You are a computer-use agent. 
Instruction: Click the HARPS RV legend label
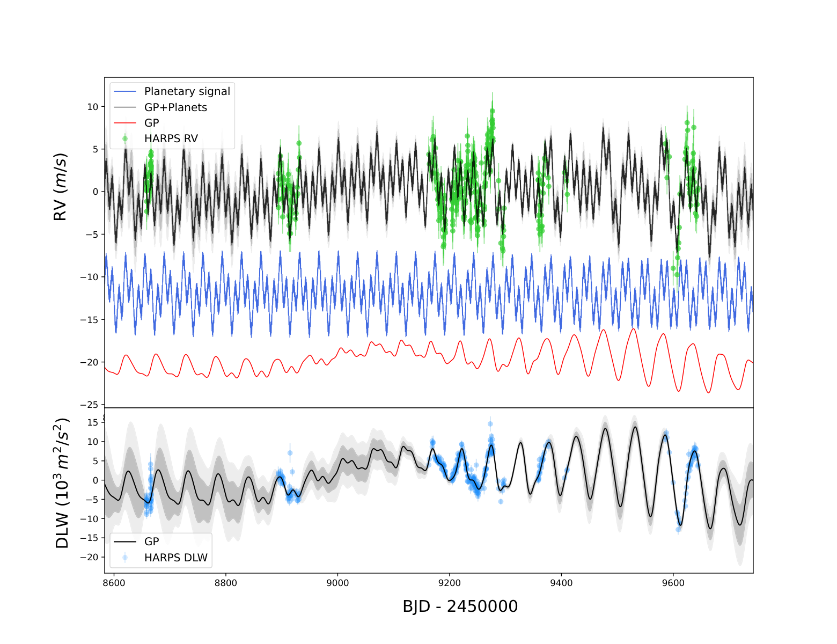click(x=171, y=138)
